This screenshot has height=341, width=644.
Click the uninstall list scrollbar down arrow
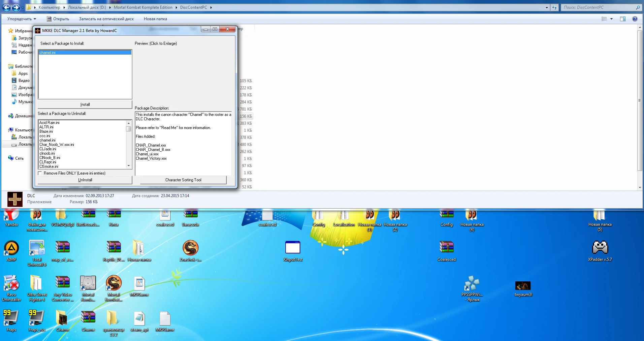pos(129,166)
